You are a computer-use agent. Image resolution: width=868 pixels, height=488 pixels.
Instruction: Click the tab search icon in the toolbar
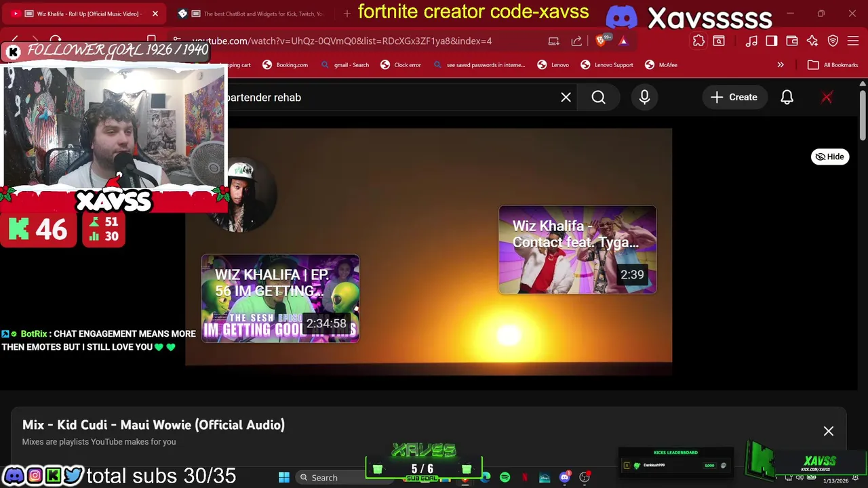point(719,41)
